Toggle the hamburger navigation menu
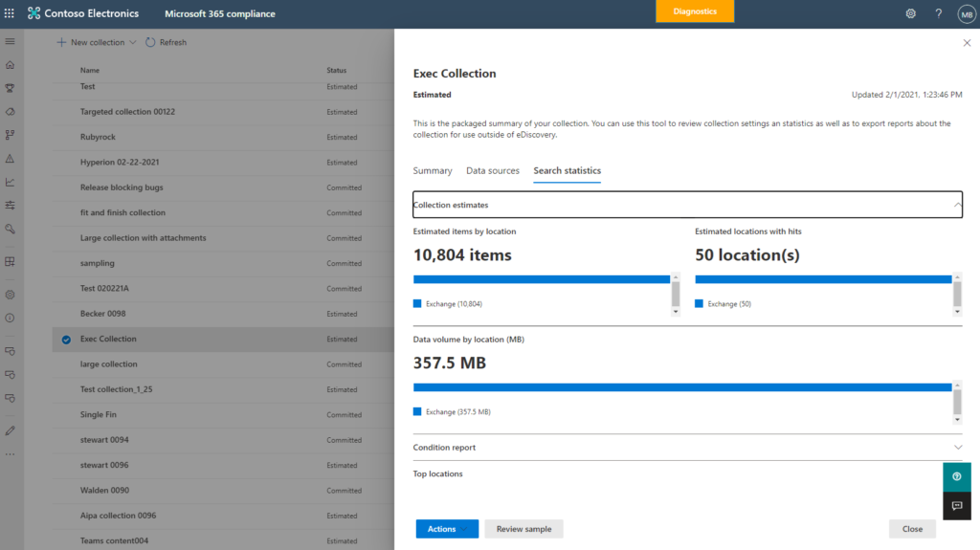The height and width of the screenshot is (550, 980). pyautogui.click(x=11, y=42)
